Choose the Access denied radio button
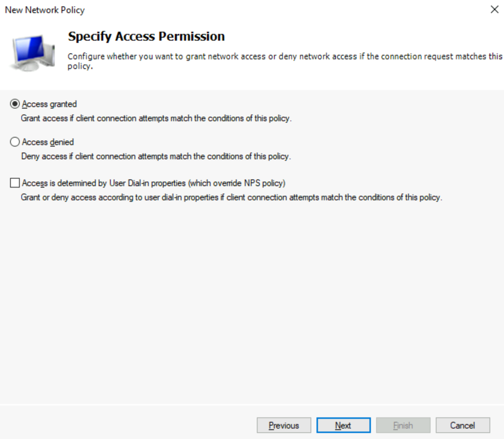This screenshot has width=504, height=439. point(15,142)
